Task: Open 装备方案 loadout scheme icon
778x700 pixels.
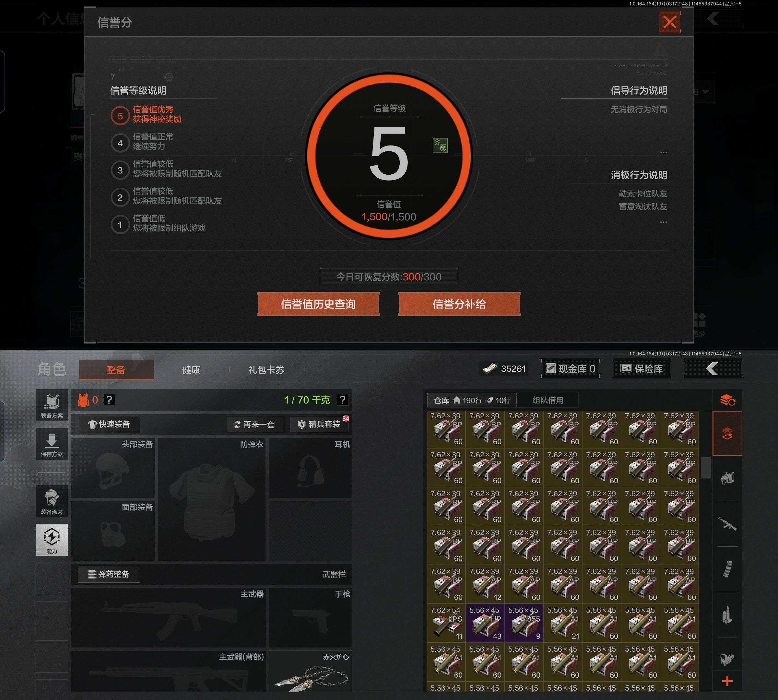Action: pyautogui.click(x=52, y=405)
